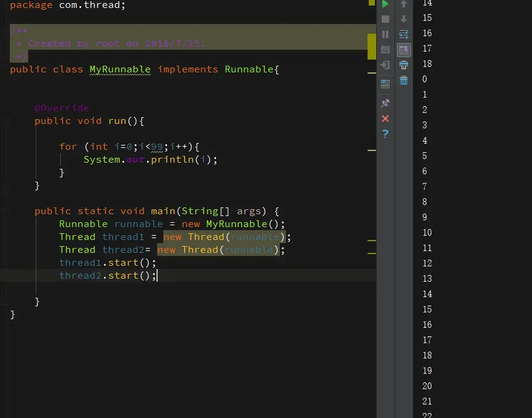Click the thread1 variable in its declaration
This screenshot has width=532, height=418.
tap(123, 237)
